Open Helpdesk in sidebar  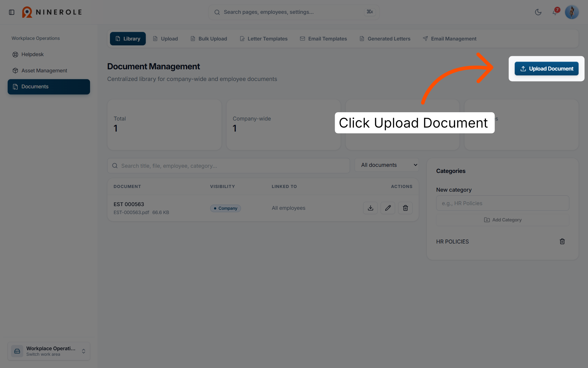[49, 54]
